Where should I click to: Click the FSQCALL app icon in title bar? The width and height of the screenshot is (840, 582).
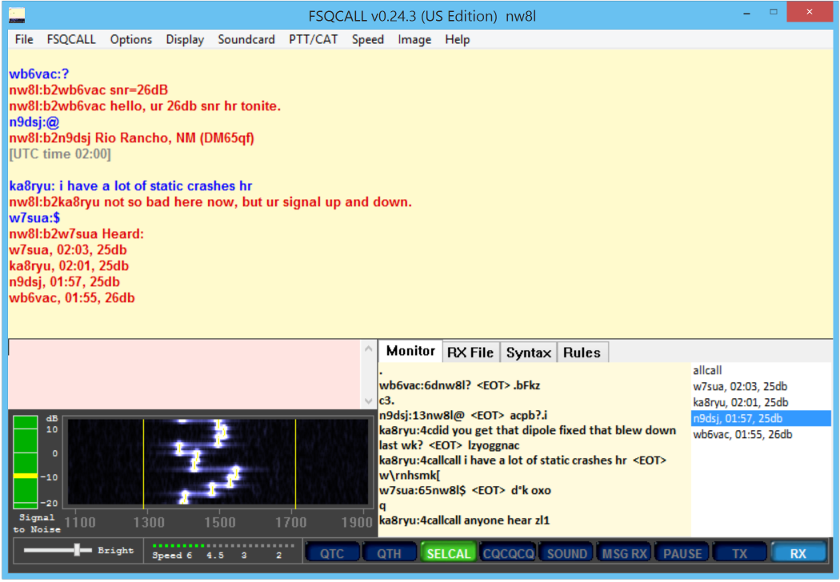pos(17,15)
